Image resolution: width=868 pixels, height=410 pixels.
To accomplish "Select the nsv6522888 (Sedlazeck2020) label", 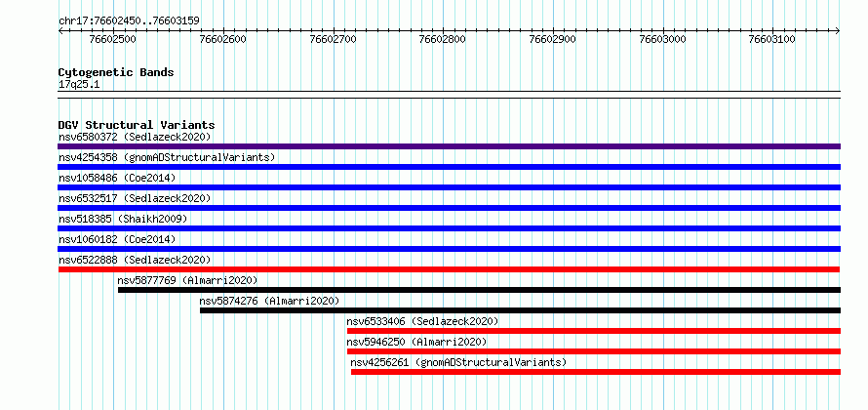I will (x=135, y=260).
